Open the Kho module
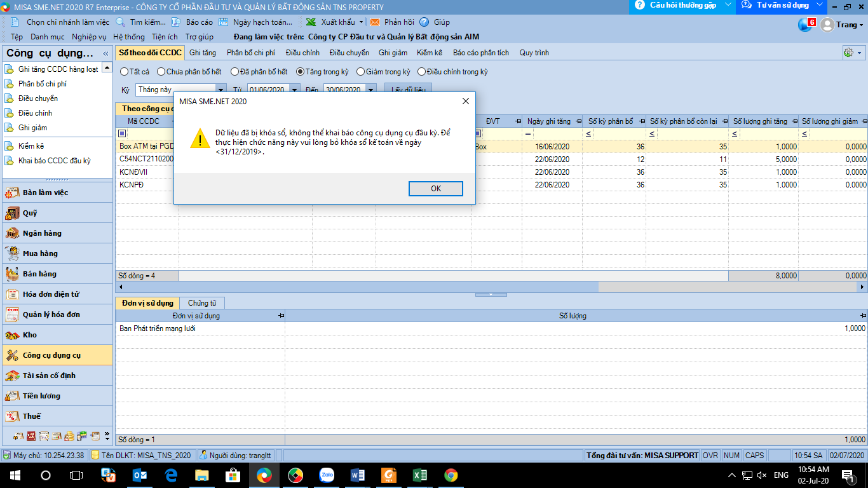 [57, 335]
